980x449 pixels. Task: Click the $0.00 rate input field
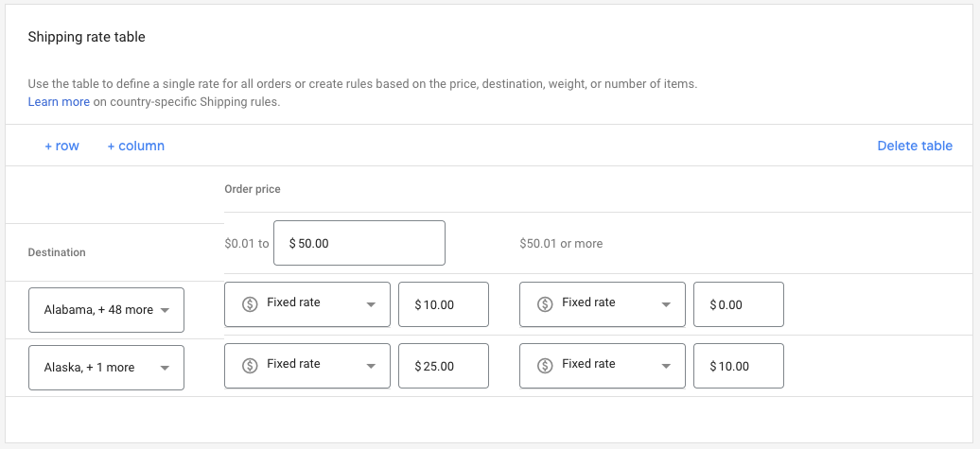coord(738,304)
